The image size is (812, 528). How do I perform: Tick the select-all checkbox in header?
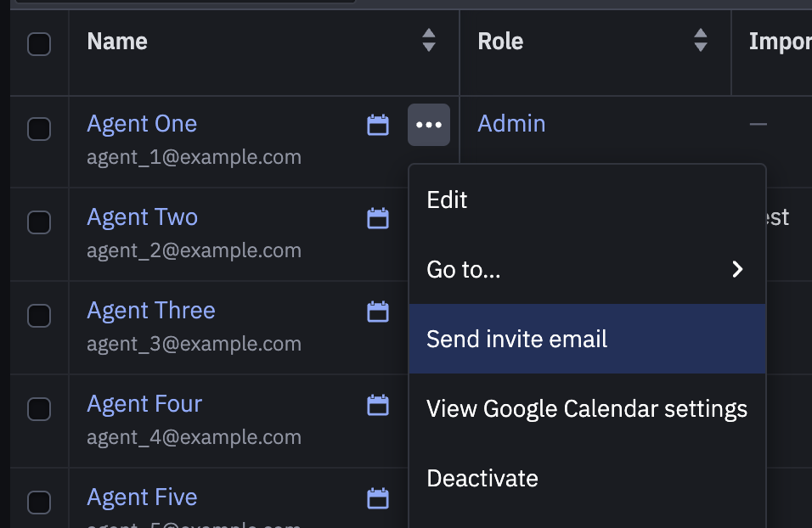point(39,44)
